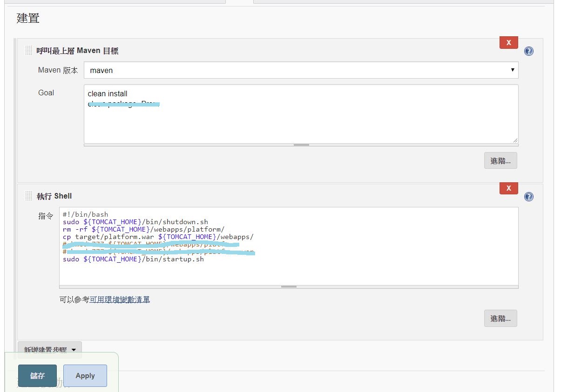Click the resize grip corner of Goal textarea

(x=515, y=140)
